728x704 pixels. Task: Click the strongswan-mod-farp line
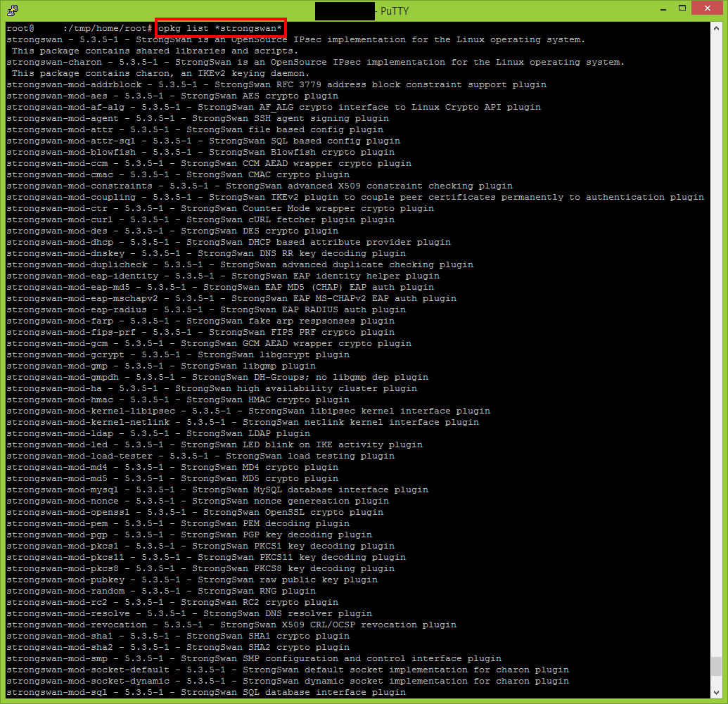coord(200,321)
